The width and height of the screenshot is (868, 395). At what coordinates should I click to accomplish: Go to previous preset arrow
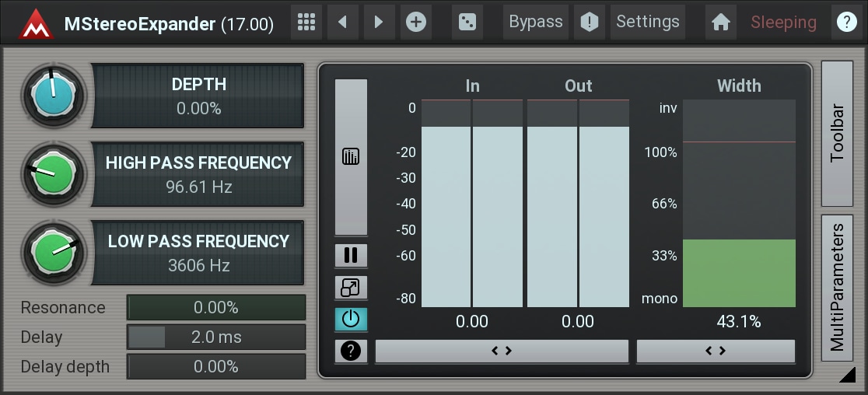click(342, 22)
